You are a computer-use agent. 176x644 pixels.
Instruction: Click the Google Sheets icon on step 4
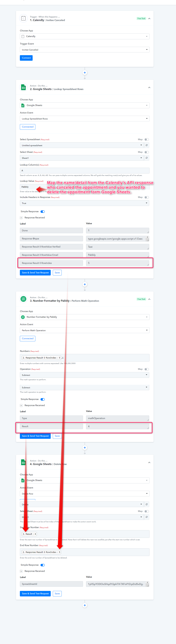coord(23,462)
